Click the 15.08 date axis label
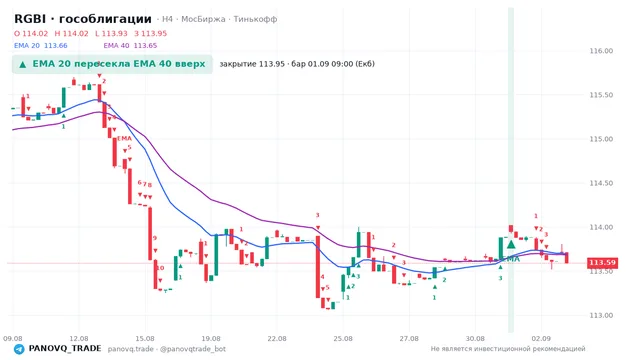Viewport: 640px width, 360px height. pos(145,339)
